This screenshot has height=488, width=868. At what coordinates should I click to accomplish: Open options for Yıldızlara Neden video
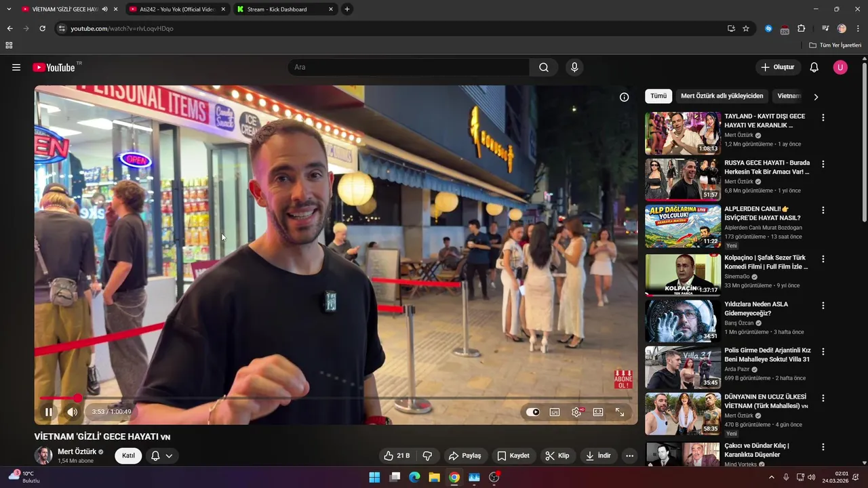point(823,306)
